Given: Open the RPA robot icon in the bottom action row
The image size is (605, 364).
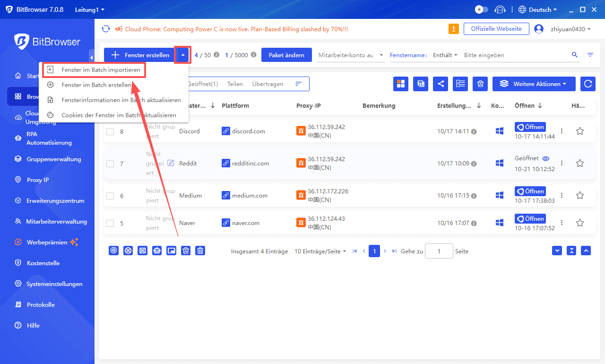Looking at the screenshot, I should (x=157, y=251).
